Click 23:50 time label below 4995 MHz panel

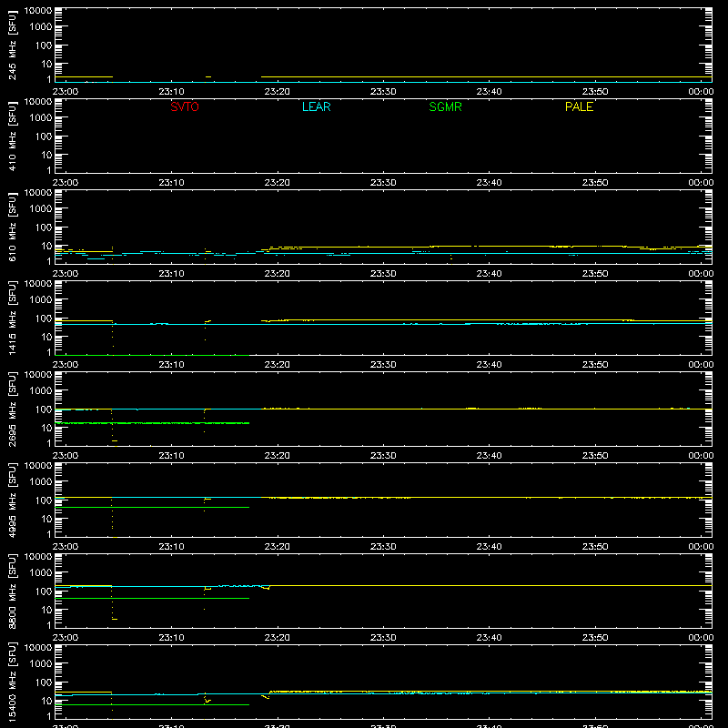[x=595, y=547]
